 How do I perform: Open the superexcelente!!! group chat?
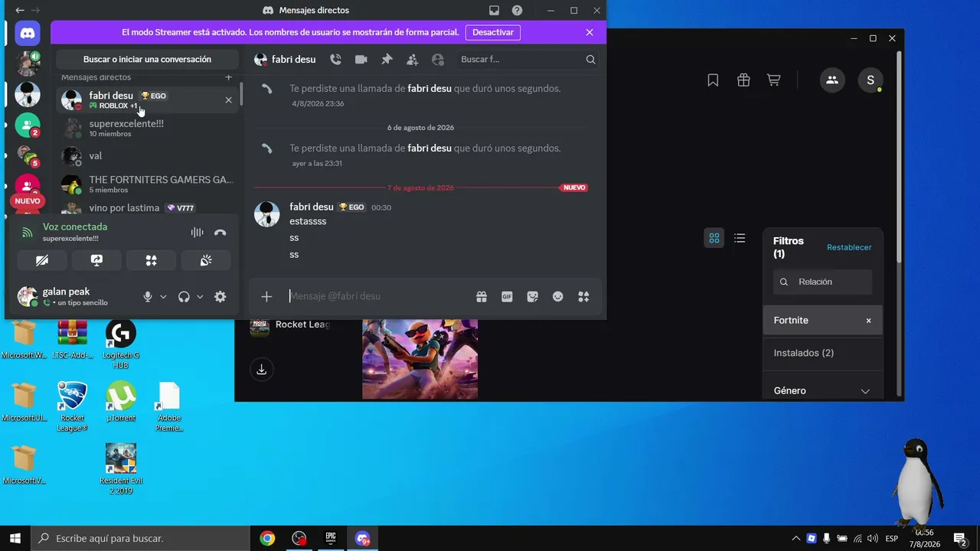149,128
